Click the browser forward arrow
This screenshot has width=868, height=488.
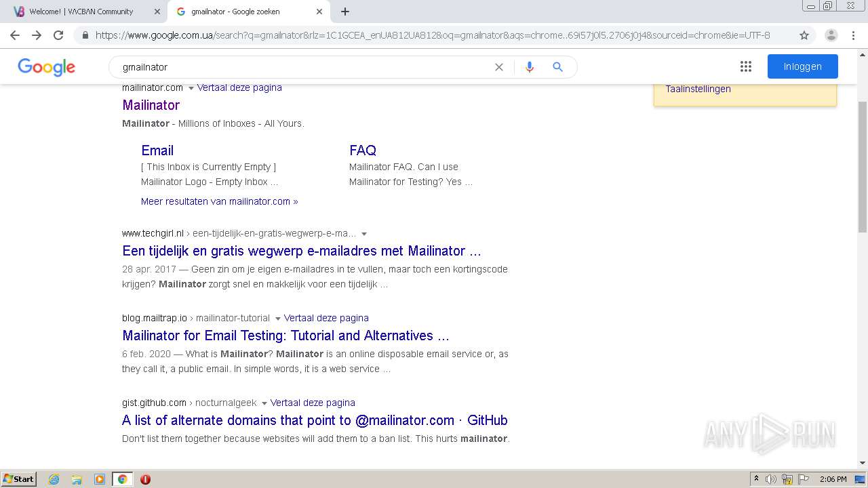coord(37,35)
